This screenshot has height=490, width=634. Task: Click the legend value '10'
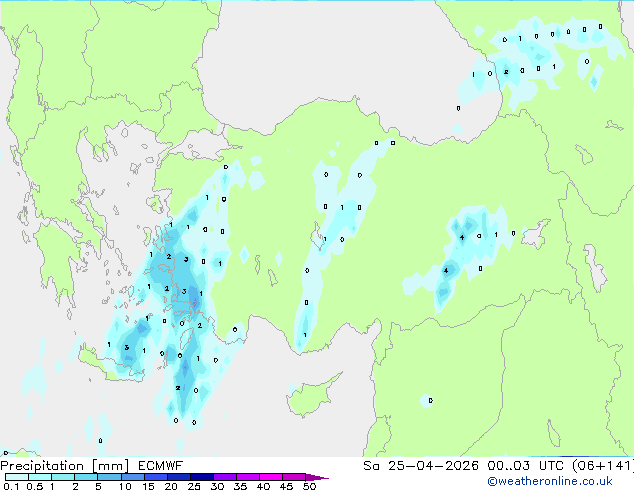125,486
